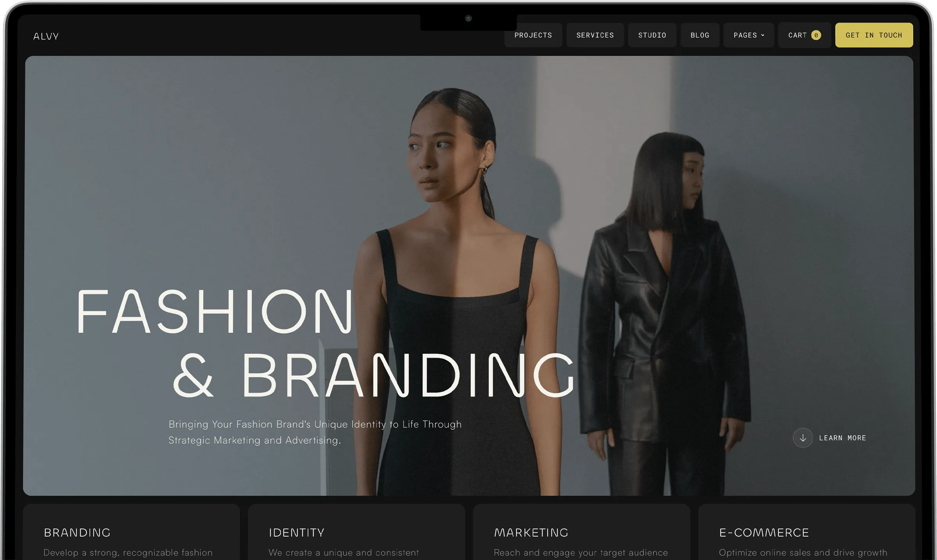Go to the Services page

[595, 35]
